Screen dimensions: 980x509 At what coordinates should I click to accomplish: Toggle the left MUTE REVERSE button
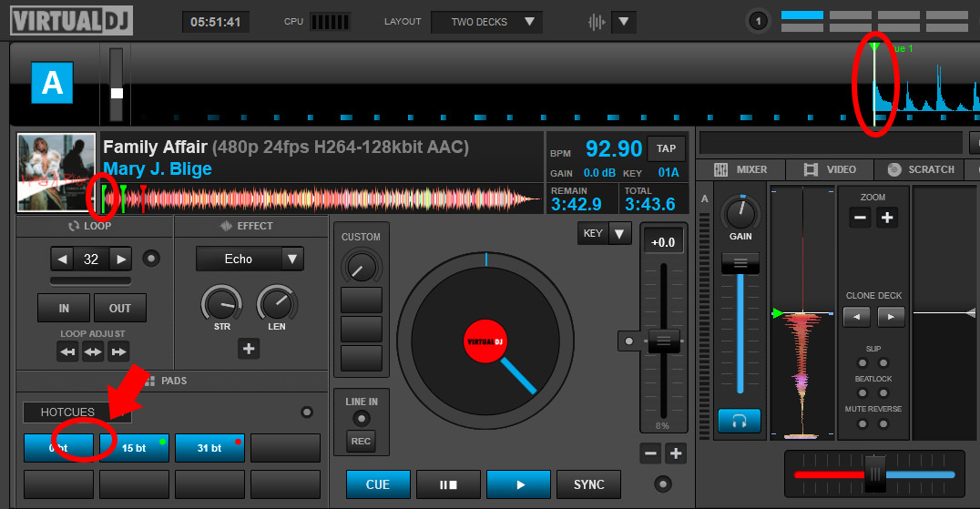[x=863, y=424]
